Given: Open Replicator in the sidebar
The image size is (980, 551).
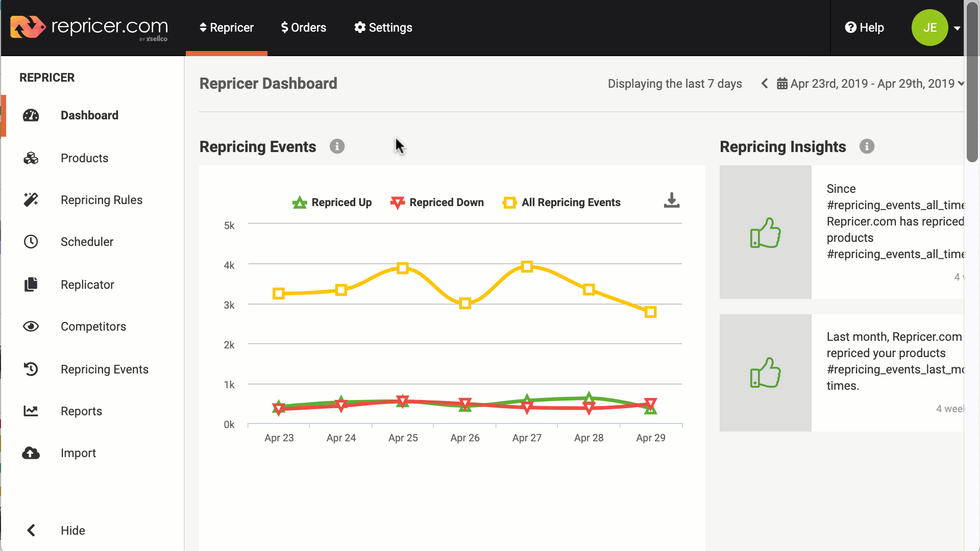Looking at the screenshot, I should pos(88,285).
